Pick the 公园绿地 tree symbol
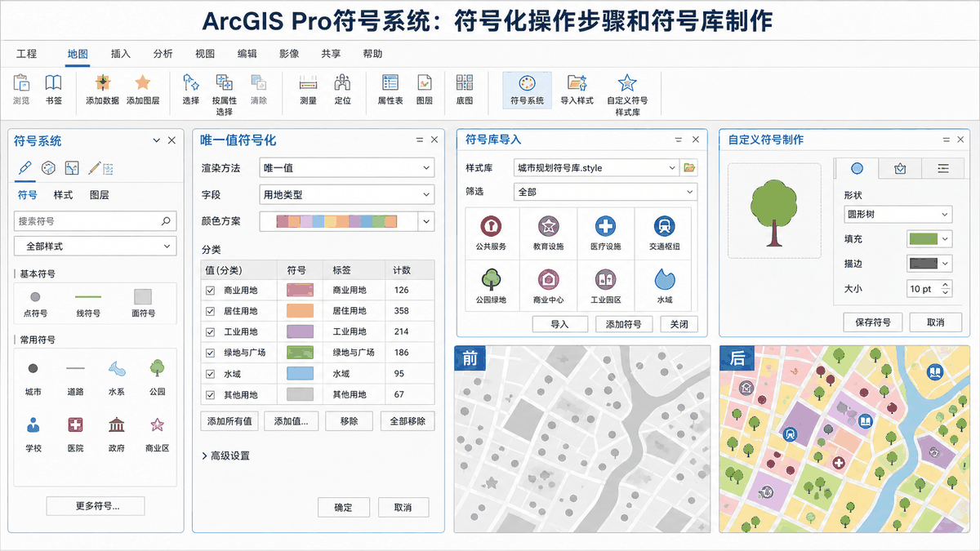This screenshot has width=980, height=551. click(x=491, y=287)
